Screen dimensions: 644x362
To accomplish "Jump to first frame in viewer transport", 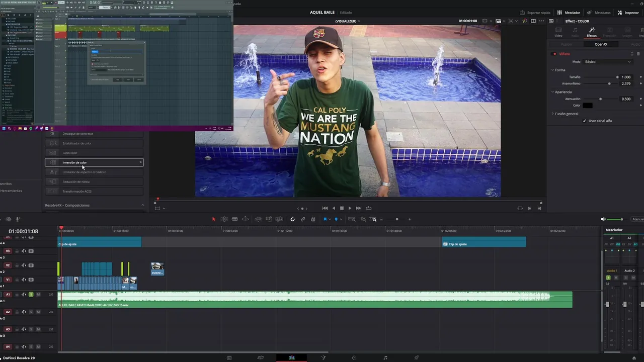I will click(325, 208).
